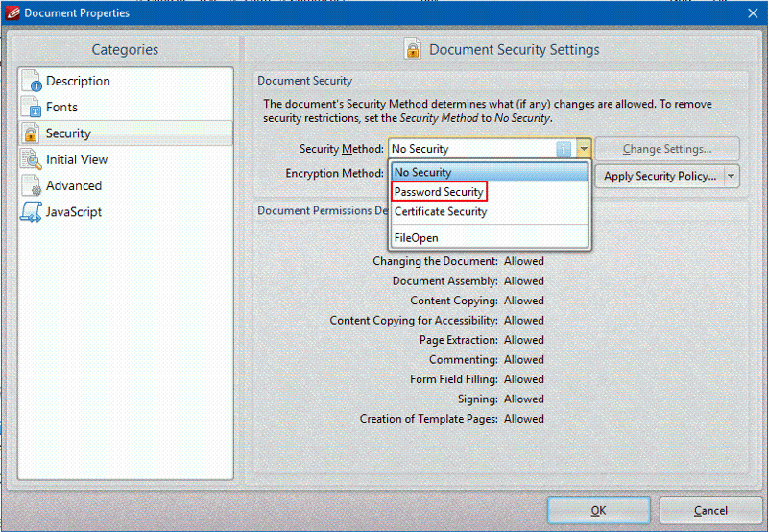The height and width of the screenshot is (532, 768).
Task: Dismiss dialog with the Cancel button
Action: click(710, 511)
